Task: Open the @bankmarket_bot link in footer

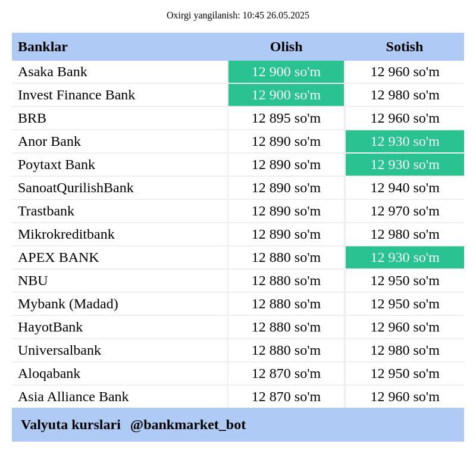Action: pos(188,425)
